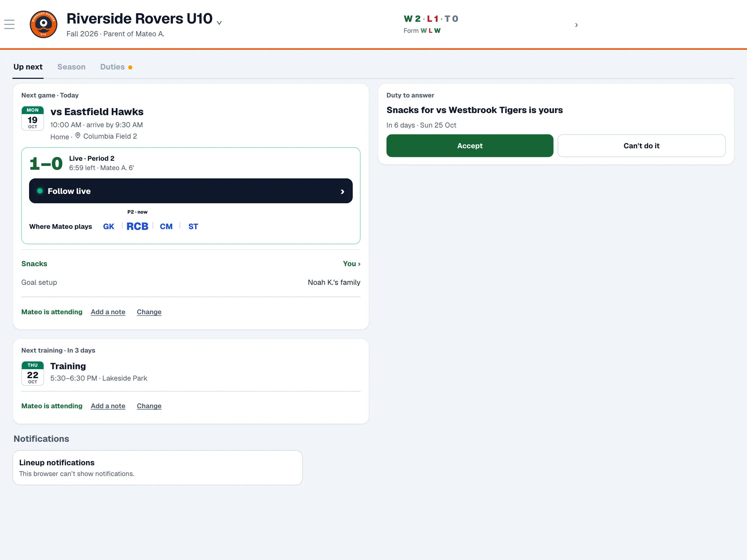Select the CM position
747x560 pixels.
pyautogui.click(x=166, y=226)
